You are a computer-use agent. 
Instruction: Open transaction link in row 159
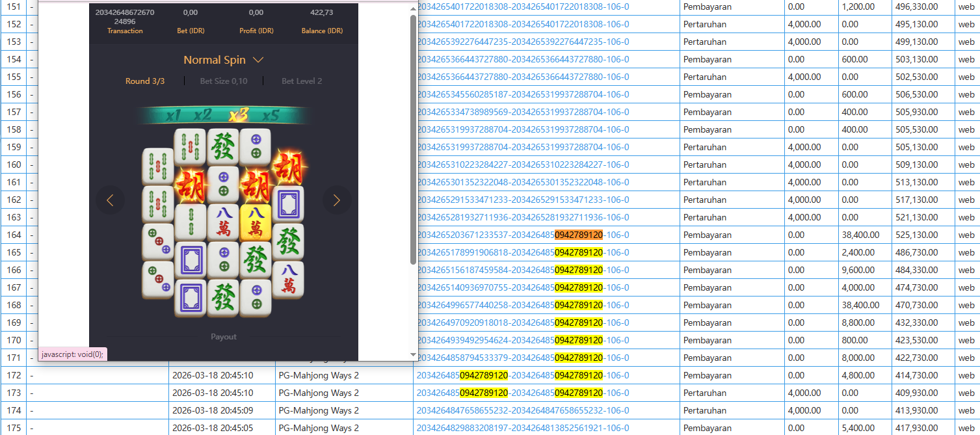pyautogui.click(x=523, y=147)
